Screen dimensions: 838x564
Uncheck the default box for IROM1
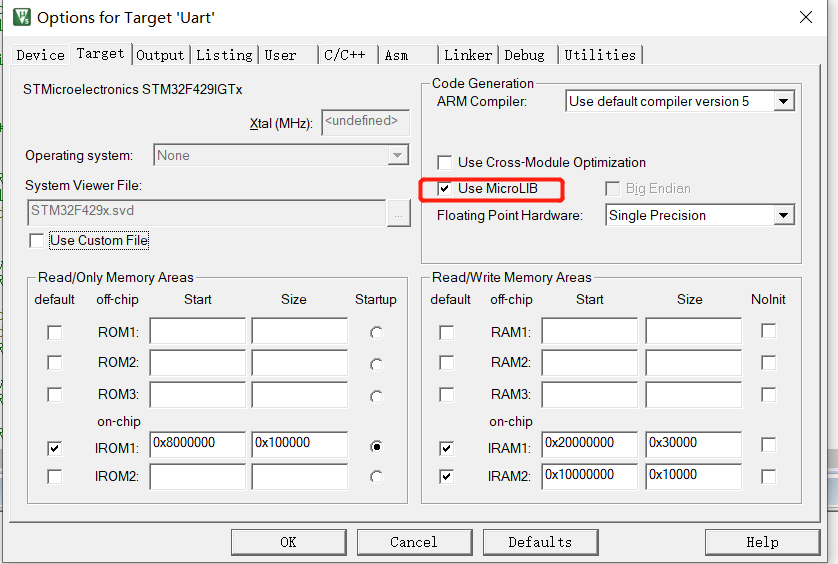[55, 448]
